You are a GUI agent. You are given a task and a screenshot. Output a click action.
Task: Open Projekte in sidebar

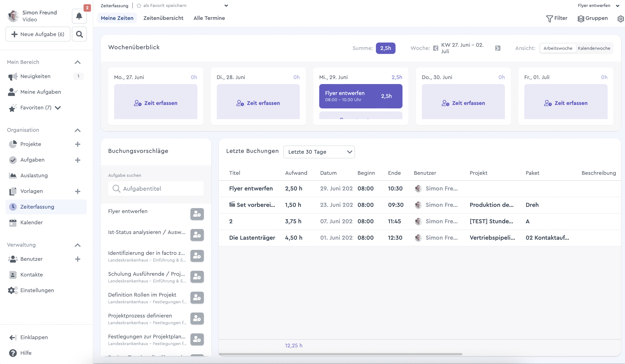tap(31, 144)
